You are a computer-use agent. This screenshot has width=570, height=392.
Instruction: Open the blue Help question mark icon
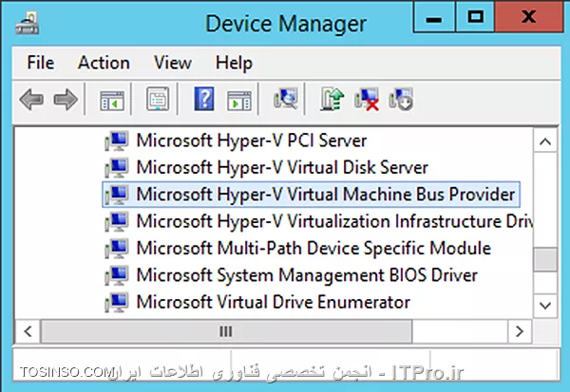point(204,99)
